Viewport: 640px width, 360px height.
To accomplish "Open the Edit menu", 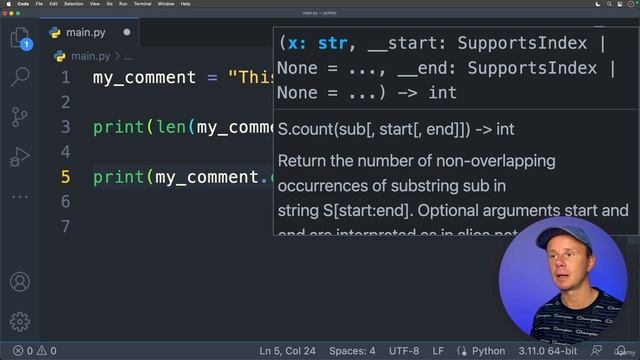I will (53, 4).
